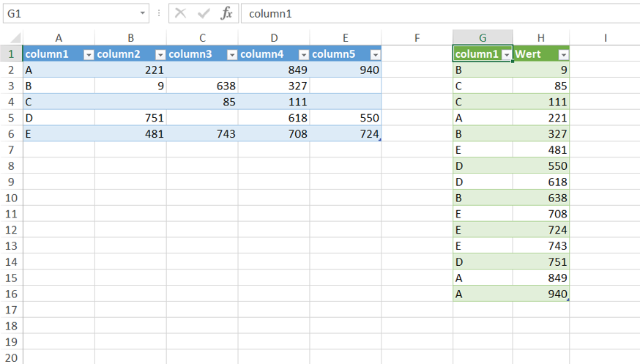Click cell containing 550 in column5
640x364 pixels.
pyautogui.click(x=346, y=118)
